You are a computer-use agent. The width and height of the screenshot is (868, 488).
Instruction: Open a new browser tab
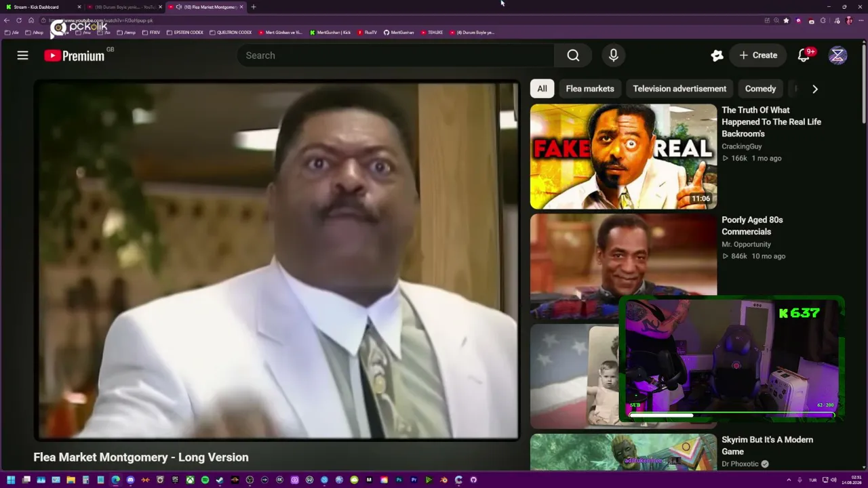tap(253, 7)
